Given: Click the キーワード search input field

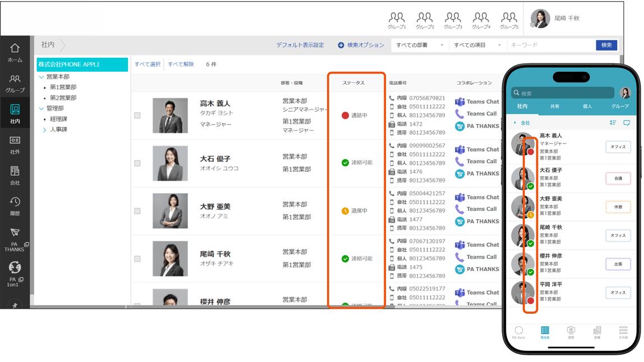Looking at the screenshot, I should [551, 45].
